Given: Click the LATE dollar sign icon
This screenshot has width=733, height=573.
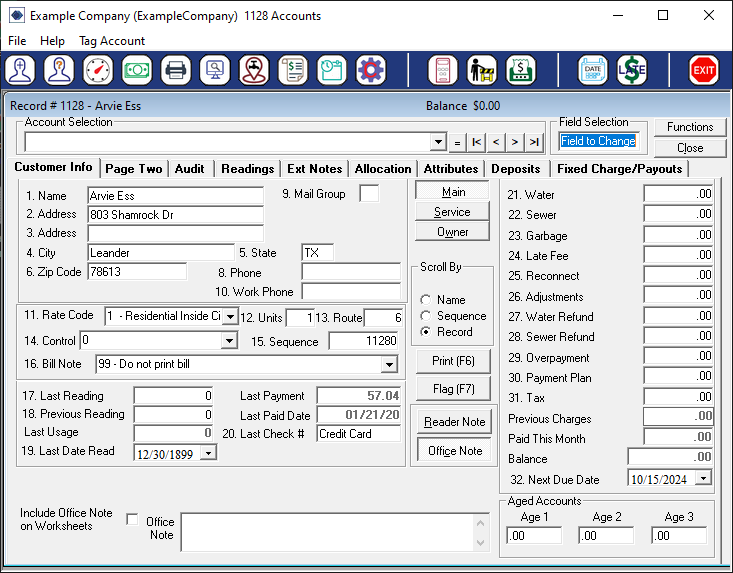Looking at the screenshot, I should click(x=632, y=71).
